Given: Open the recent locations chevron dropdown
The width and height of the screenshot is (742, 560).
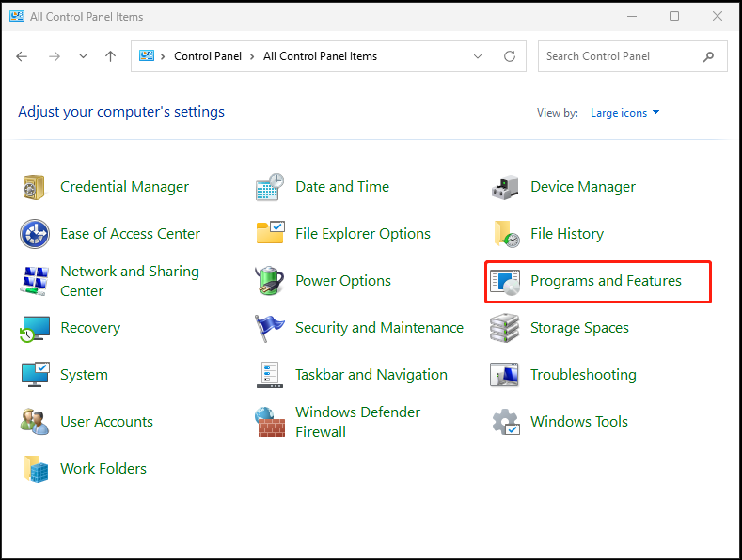Looking at the screenshot, I should click(x=83, y=56).
